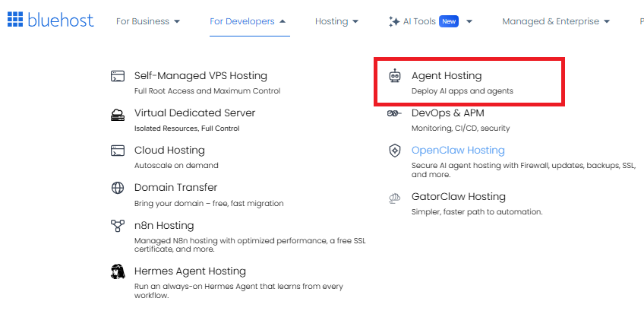Go to bluehost home via wordmark
This screenshot has height=311, width=644.
61,20
